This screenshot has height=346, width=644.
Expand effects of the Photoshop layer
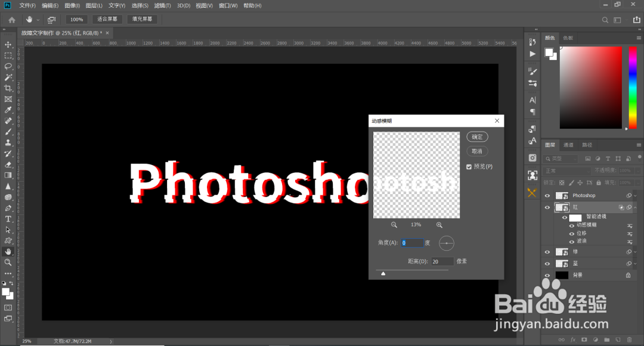click(x=636, y=196)
